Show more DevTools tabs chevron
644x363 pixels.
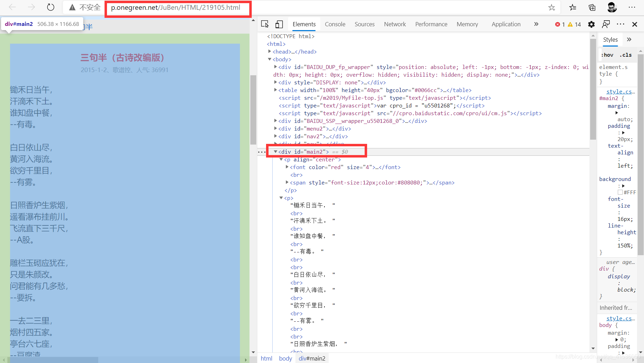coord(536,24)
